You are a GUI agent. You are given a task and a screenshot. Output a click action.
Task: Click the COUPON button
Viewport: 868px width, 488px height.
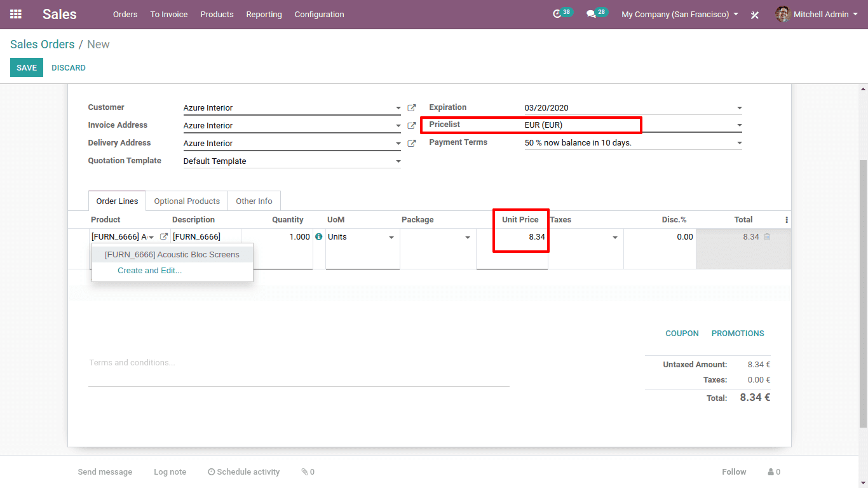coord(682,333)
